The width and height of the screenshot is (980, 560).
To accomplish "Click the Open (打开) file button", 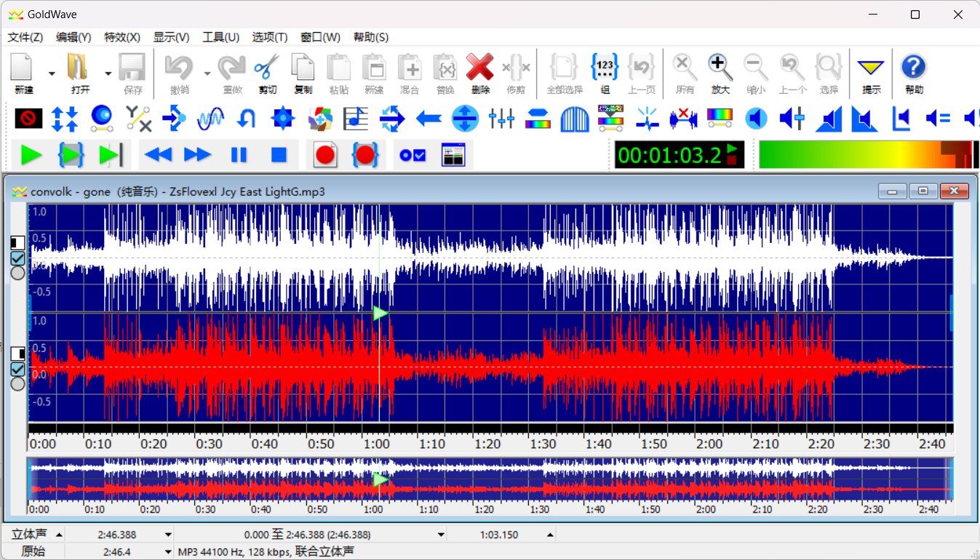I will pos(80,73).
